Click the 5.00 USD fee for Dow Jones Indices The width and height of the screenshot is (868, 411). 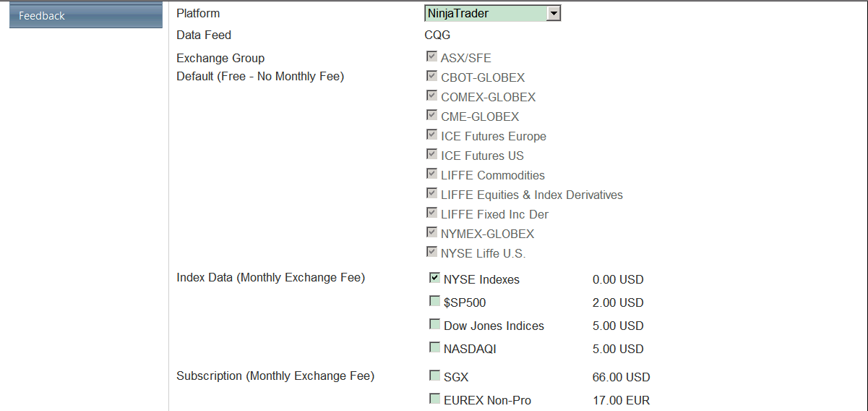coord(618,326)
